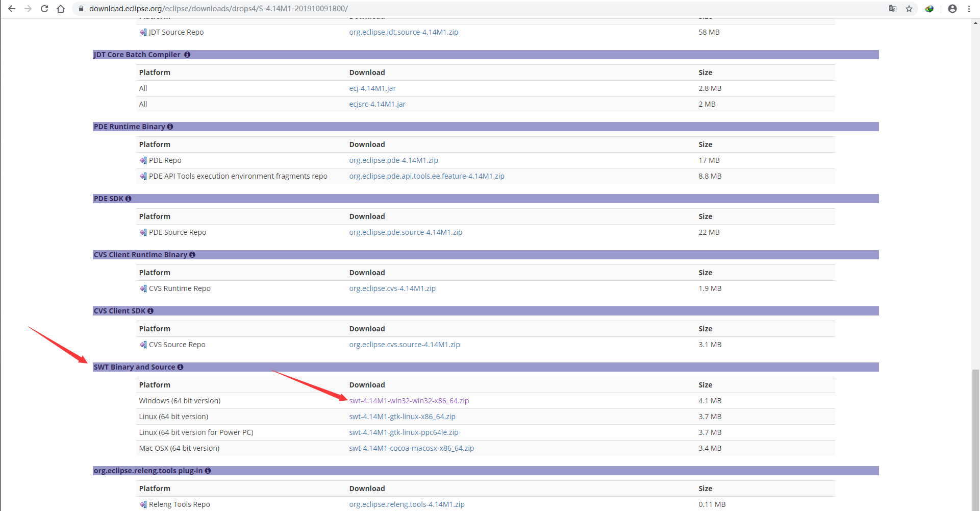Download swt-4.14M1-win32-win32-x86_64.zip
The width and height of the screenshot is (980, 511).
pyautogui.click(x=409, y=400)
